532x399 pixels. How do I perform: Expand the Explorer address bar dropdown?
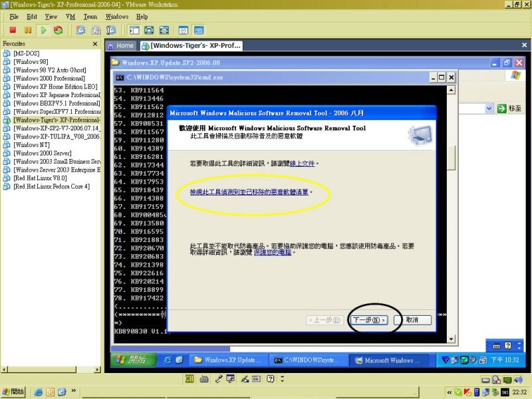click(489, 108)
